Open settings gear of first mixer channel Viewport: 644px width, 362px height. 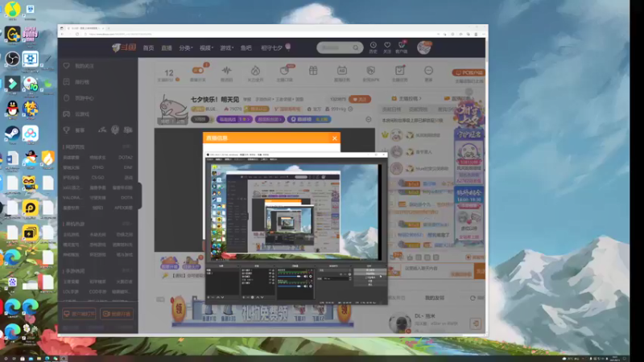pyautogui.click(x=311, y=276)
